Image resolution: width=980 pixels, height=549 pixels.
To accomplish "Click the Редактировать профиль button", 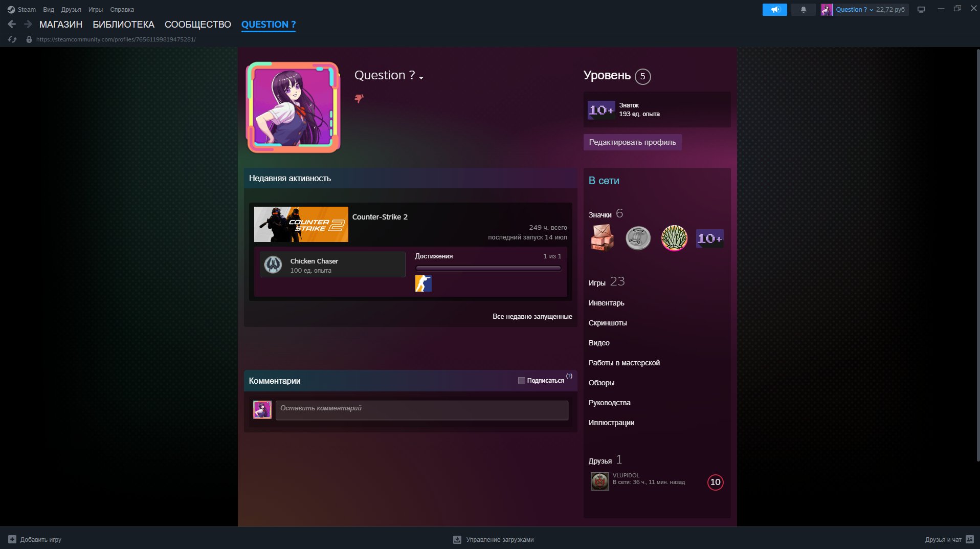I will click(x=632, y=142).
